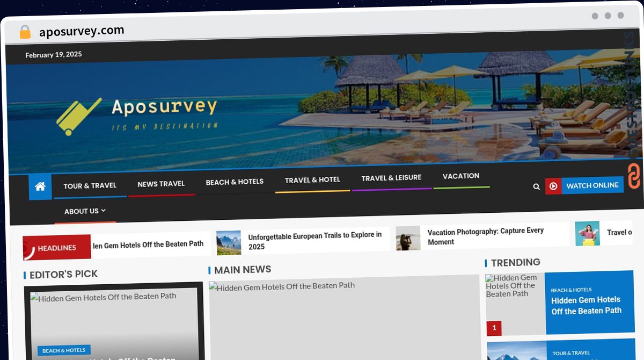Click the Tour & Travel tag in Trending
The width and height of the screenshot is (644, 360).
pyautogui.click(x=572, y=353)
